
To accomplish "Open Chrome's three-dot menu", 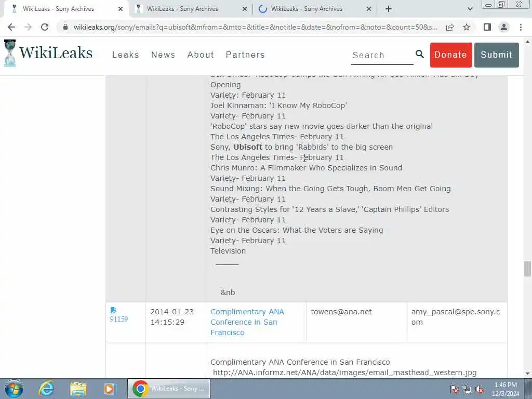I will point(521,27).
